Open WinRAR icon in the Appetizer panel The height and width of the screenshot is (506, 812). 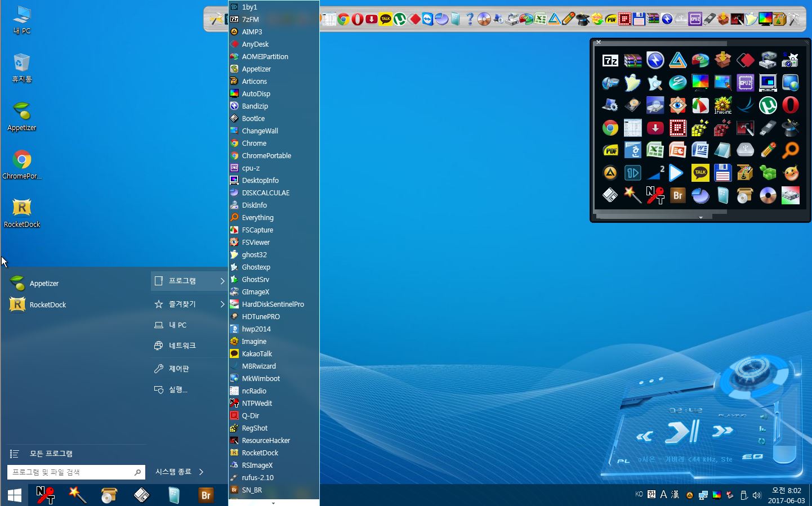tap(633, 61)
